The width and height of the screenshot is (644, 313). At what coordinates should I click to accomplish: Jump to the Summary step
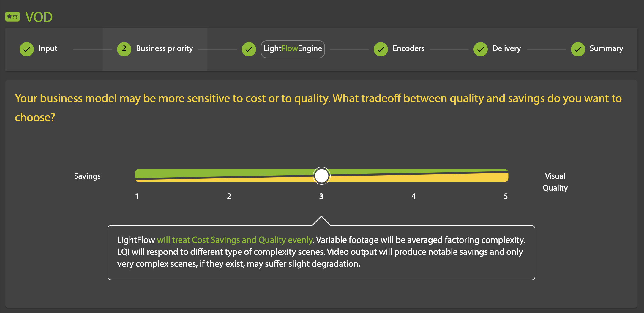point(606,48)
